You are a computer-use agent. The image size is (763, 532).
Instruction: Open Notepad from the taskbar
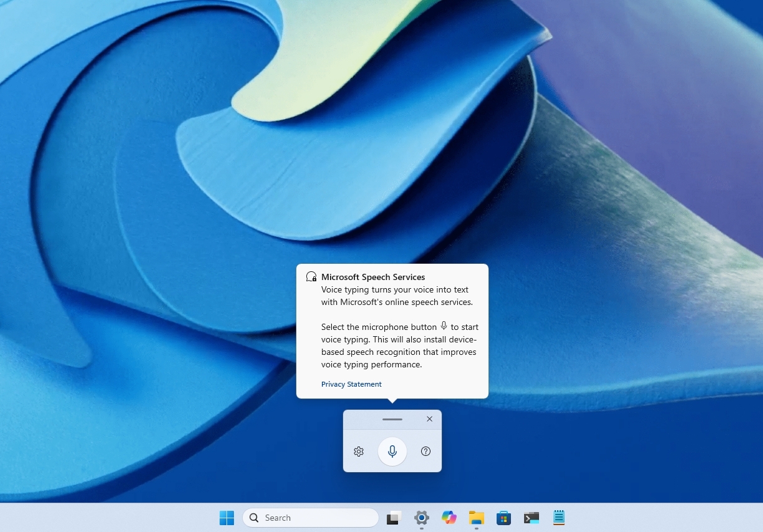click(558, 518)
